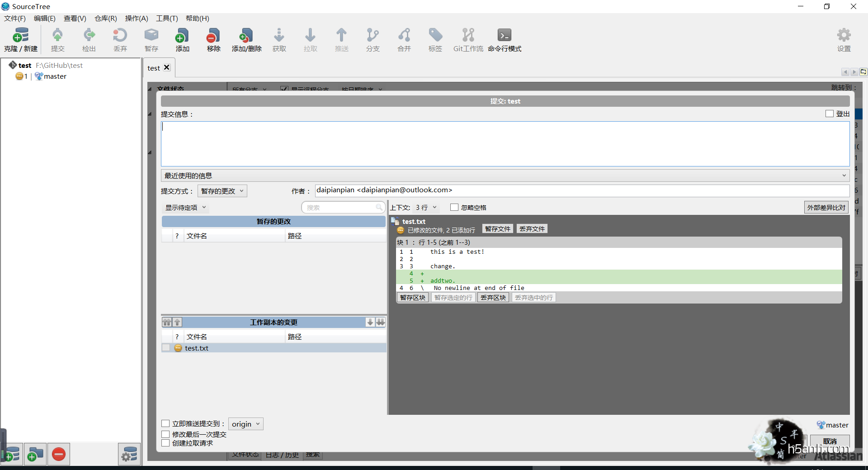Click the Fetch (获取) toolbar icon

tap(279, 40)
